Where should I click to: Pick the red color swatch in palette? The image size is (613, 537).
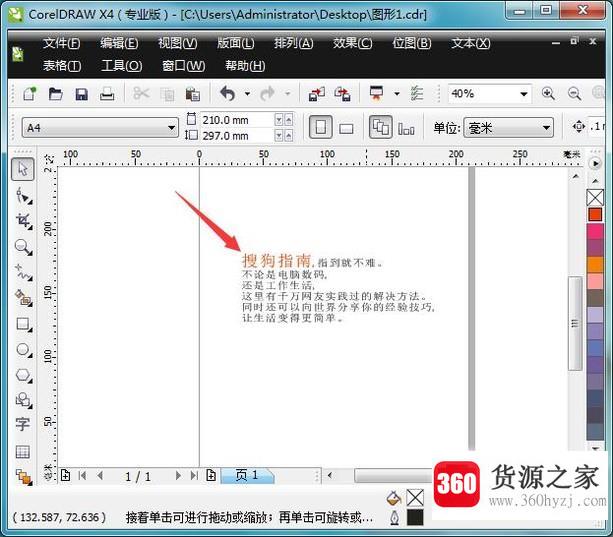[595, 215]
